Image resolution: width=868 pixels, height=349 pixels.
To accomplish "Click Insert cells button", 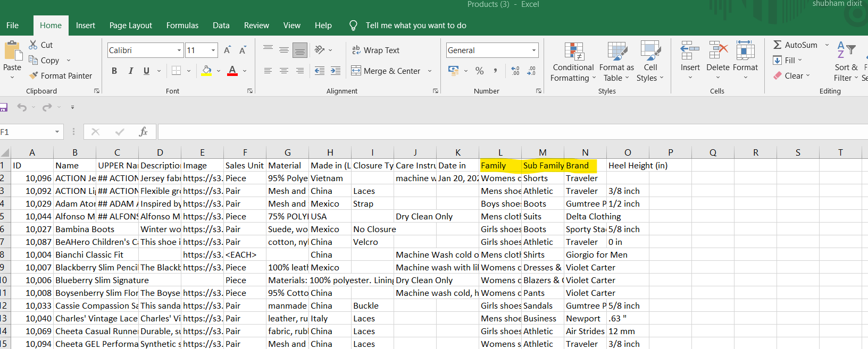I will tap(690, 61).
